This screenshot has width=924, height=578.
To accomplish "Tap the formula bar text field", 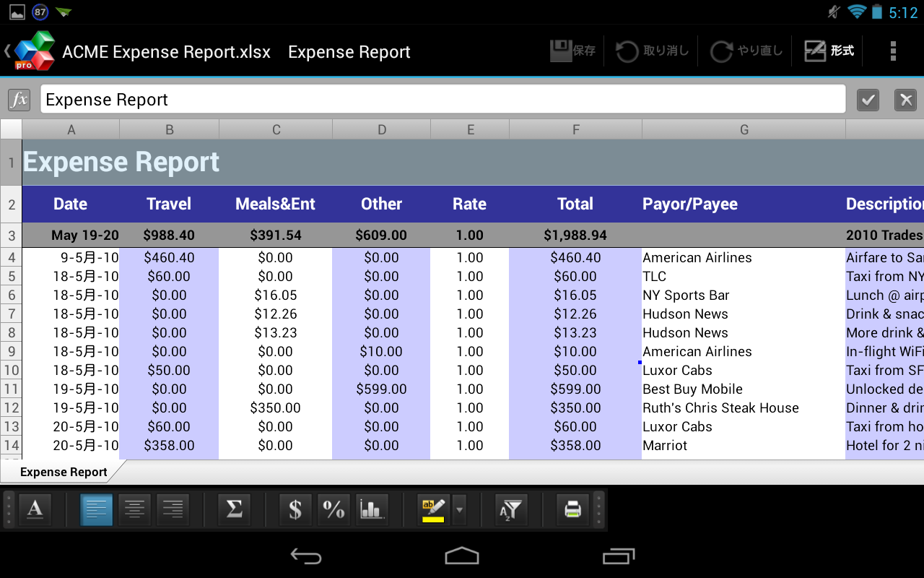I will click(442, 100).
